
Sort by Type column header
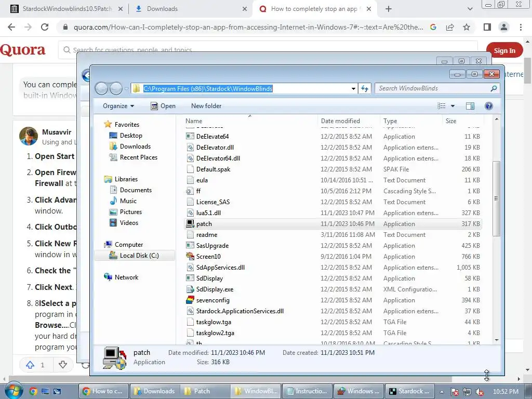[390, 121]
